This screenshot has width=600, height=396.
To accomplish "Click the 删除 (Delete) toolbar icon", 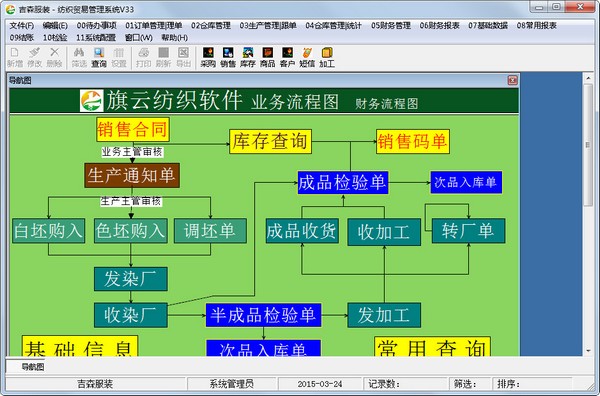I will pyautogui.click(x=54, y=57).
